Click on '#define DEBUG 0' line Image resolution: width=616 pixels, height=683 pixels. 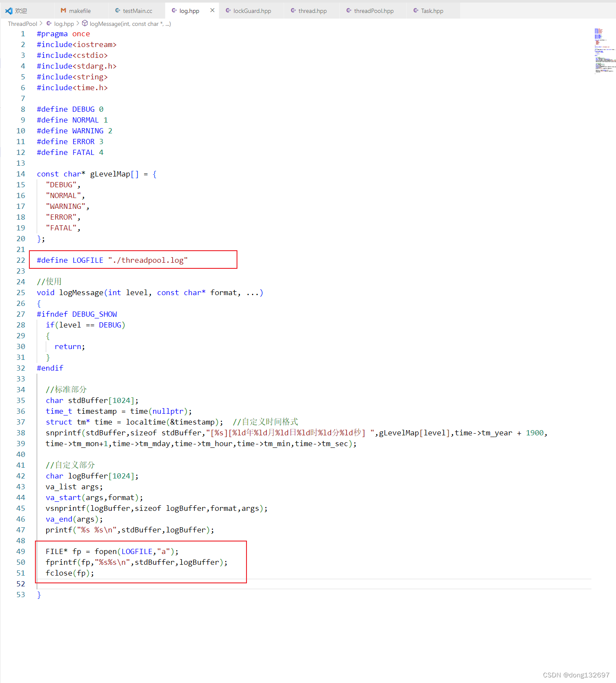(70, 109)
